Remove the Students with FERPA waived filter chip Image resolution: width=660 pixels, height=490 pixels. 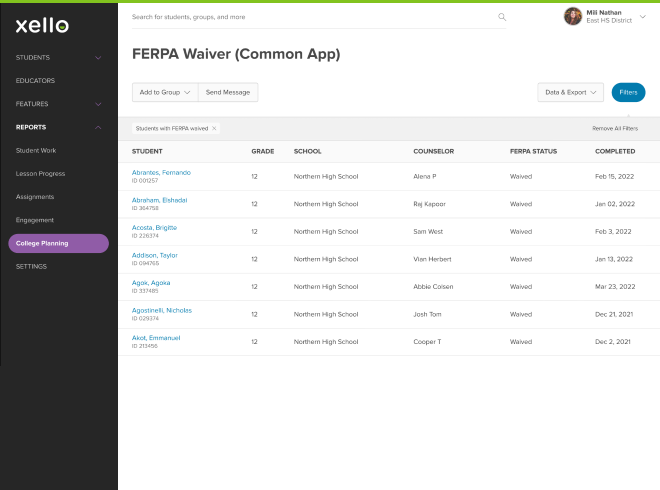214,129
